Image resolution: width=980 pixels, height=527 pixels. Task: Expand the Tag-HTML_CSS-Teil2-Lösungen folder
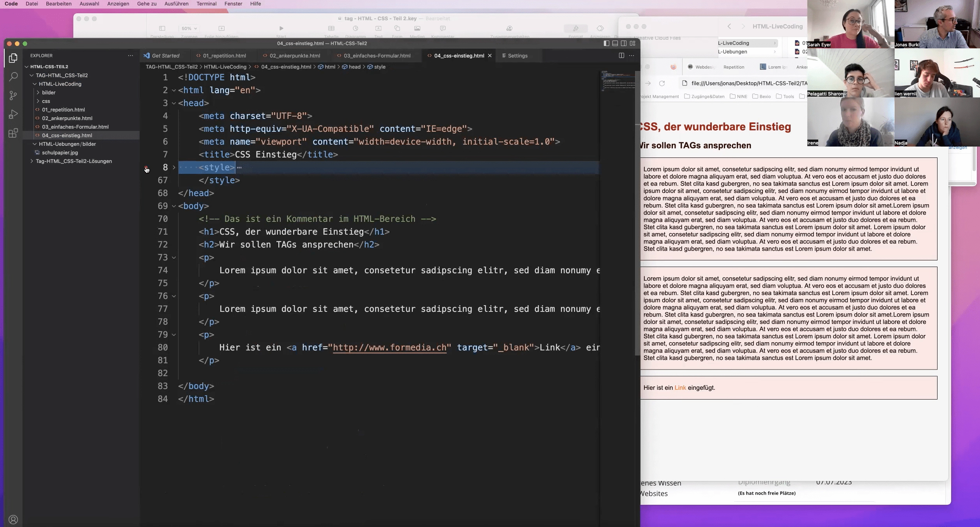coord(74,161)
